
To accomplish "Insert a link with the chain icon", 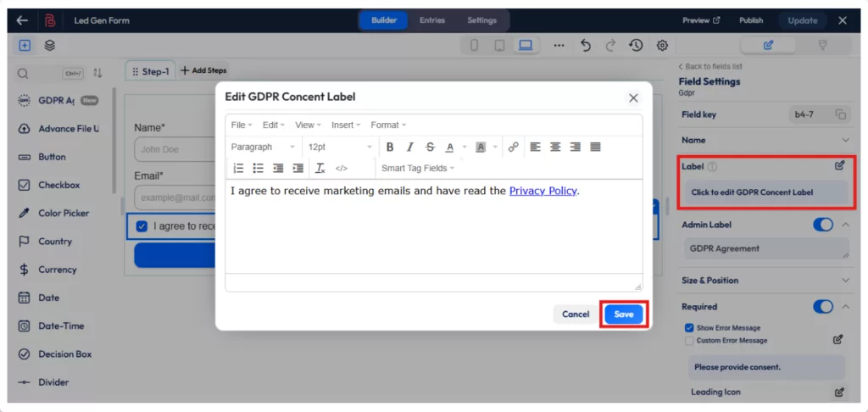I will tap(513, 147).
